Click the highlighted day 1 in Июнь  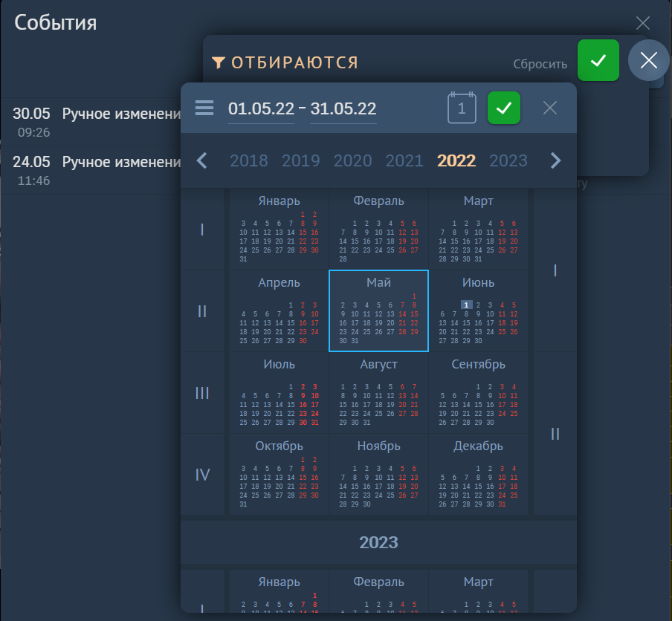[466, 305]
